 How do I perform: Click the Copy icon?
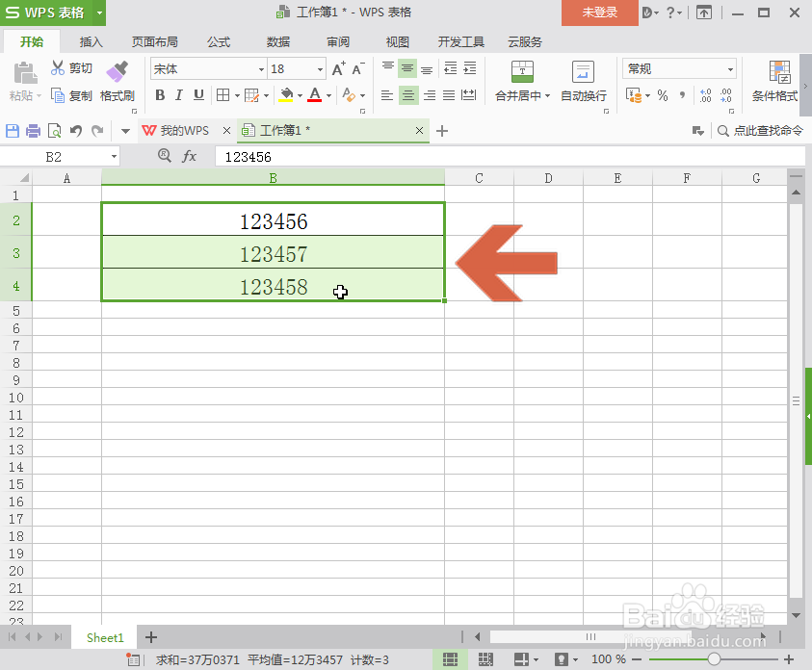click(58, 95)
